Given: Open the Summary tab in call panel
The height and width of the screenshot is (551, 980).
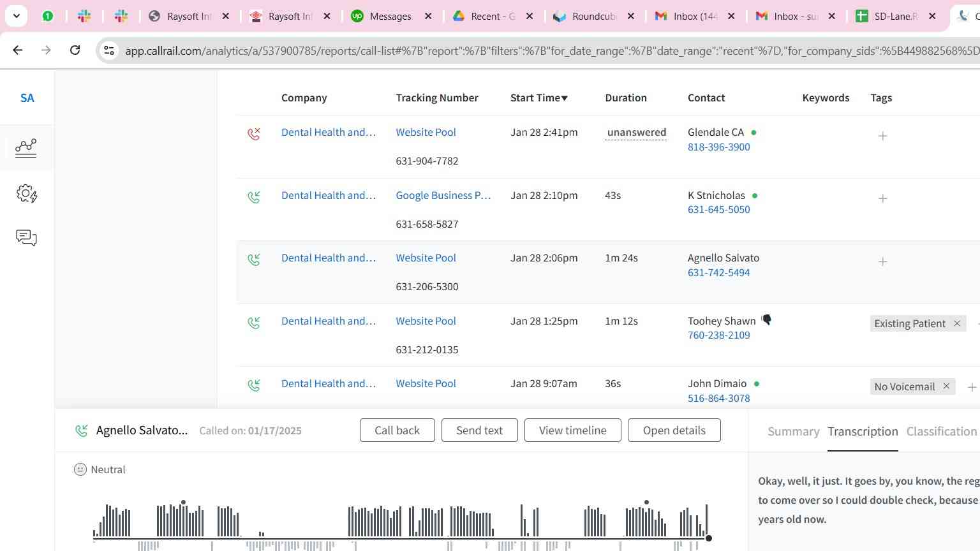Looking at the screenshot, I should [793, 432].
